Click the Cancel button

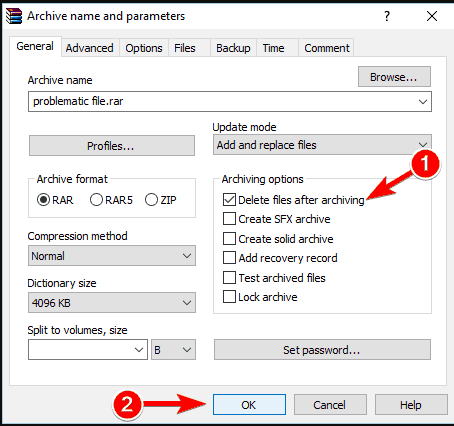pyautogui.click(x=330, y=405)
